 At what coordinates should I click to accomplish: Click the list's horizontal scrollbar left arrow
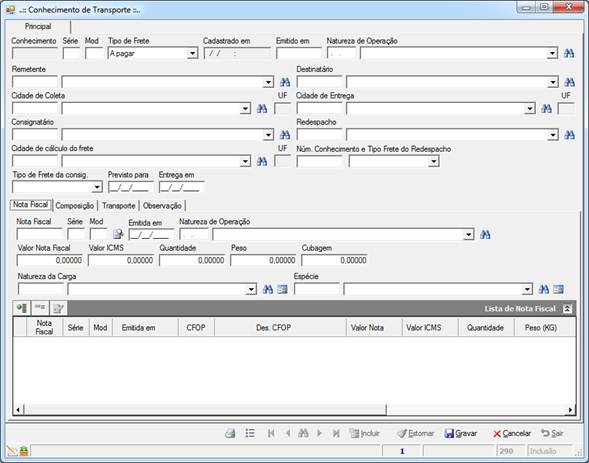point(18,410)
